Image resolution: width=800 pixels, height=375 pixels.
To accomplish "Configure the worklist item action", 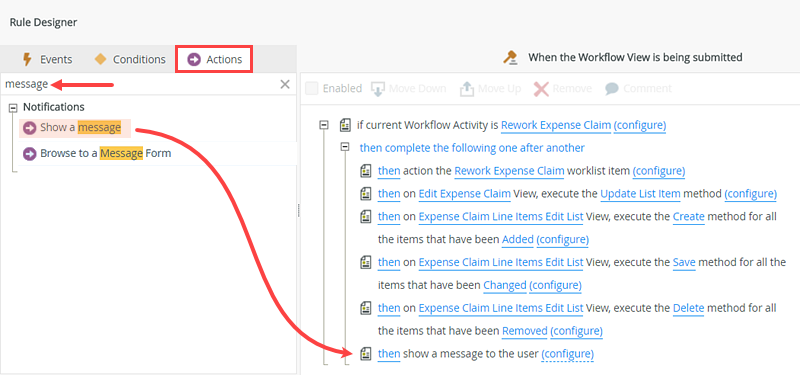I will pos(659,171).
